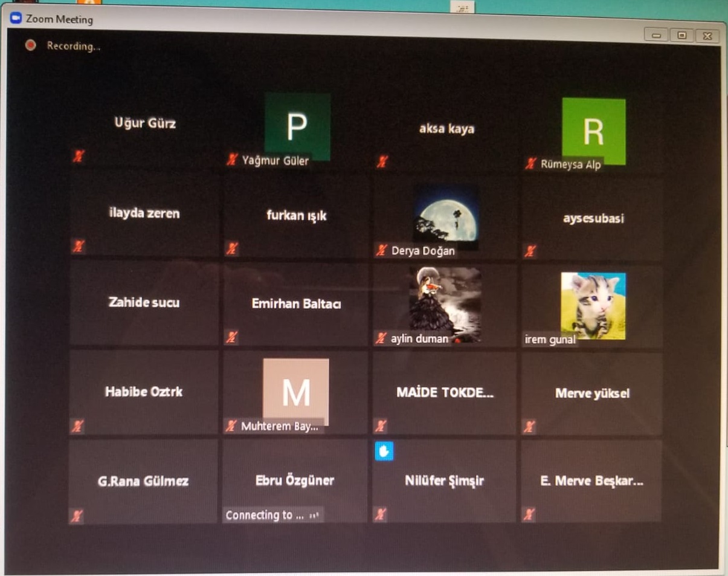Screen dimensions: 728x576
Task: Select the moon profile picture of Derya Doğan
Action: coord(446,216)
